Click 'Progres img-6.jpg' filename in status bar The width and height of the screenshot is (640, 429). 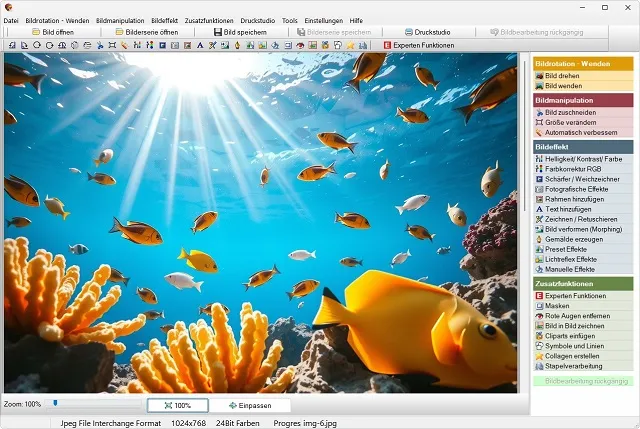[x=305, y=423]
